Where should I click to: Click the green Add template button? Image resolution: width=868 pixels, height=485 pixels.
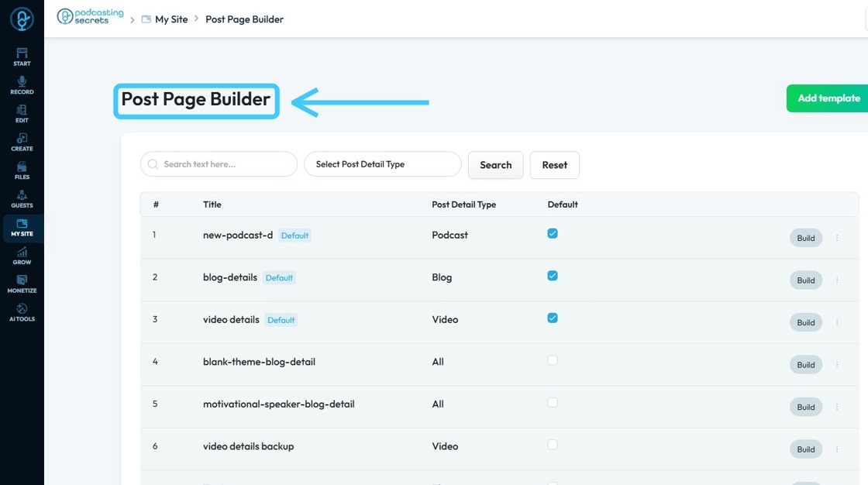click(828, 98)
